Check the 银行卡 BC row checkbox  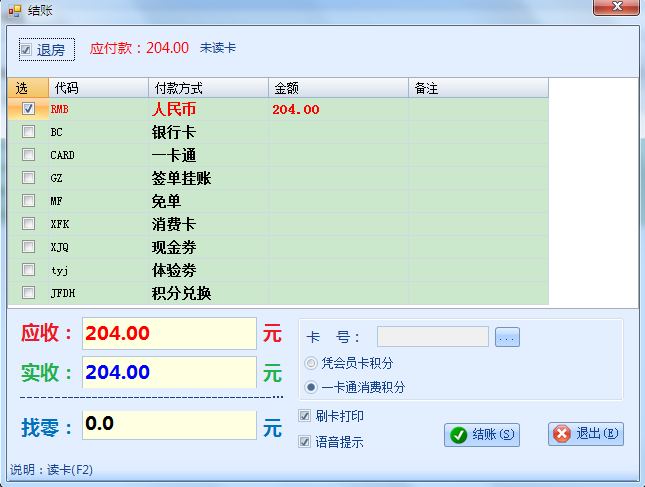point(28,132)
